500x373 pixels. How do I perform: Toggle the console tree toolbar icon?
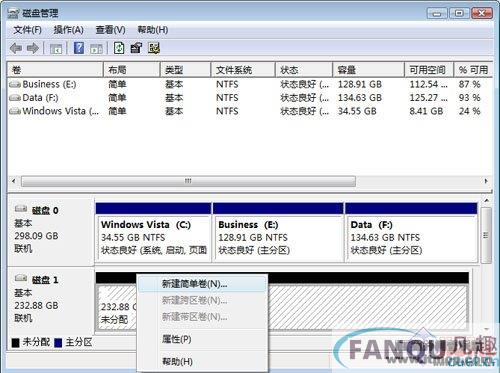pyautogui.click(x=56, y=49)
